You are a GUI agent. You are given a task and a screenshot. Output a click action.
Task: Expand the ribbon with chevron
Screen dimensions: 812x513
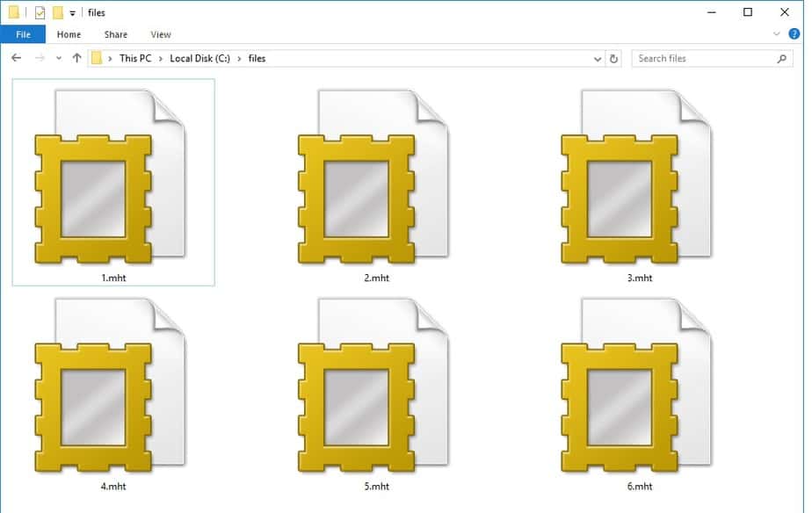coord(776,34)
